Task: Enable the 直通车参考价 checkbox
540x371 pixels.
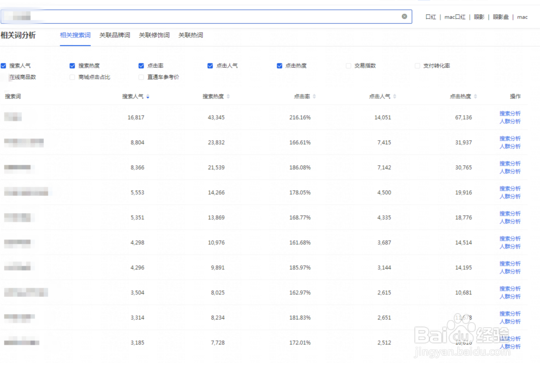Action: [x=141, y=77]
